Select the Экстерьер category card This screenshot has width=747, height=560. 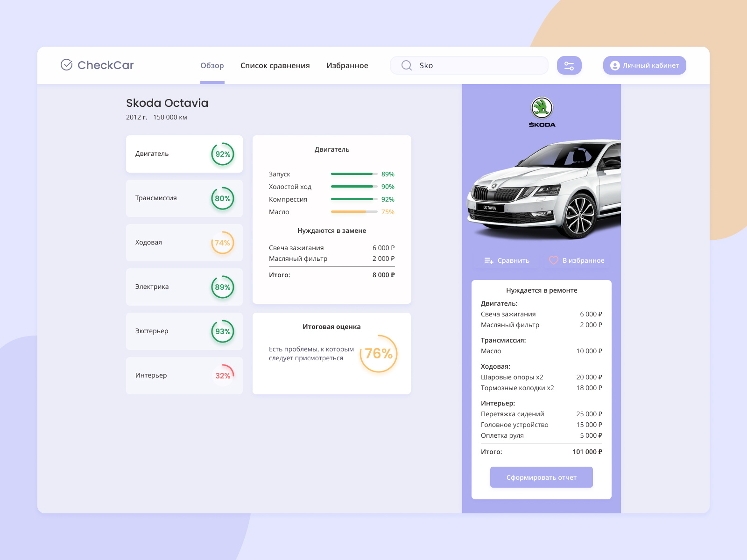click(x=184, y=331)
